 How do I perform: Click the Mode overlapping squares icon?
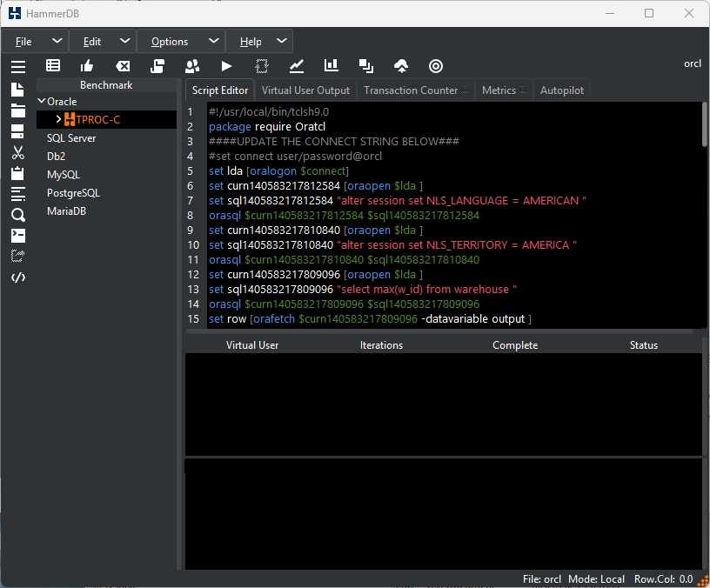pos(365,66)
